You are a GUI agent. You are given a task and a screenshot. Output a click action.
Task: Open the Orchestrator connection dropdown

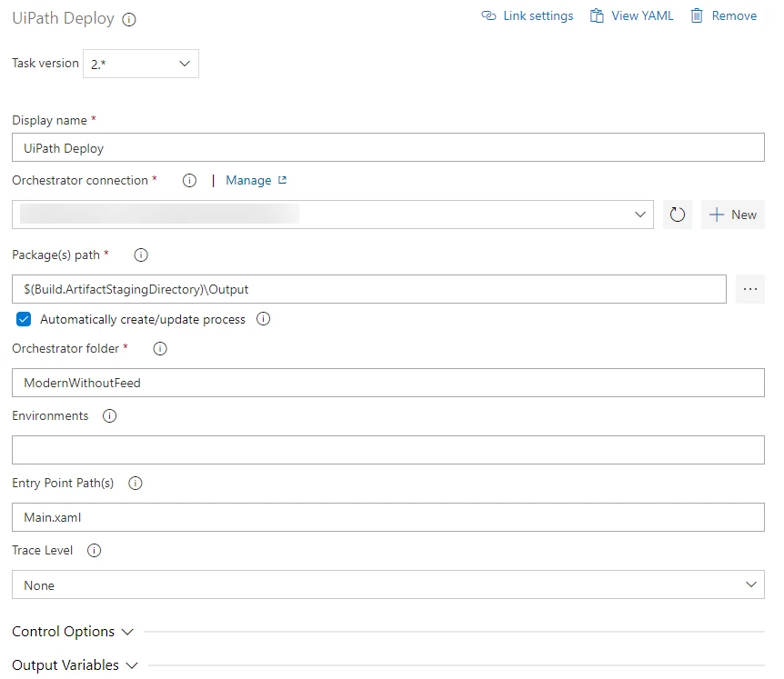(333, 215)
